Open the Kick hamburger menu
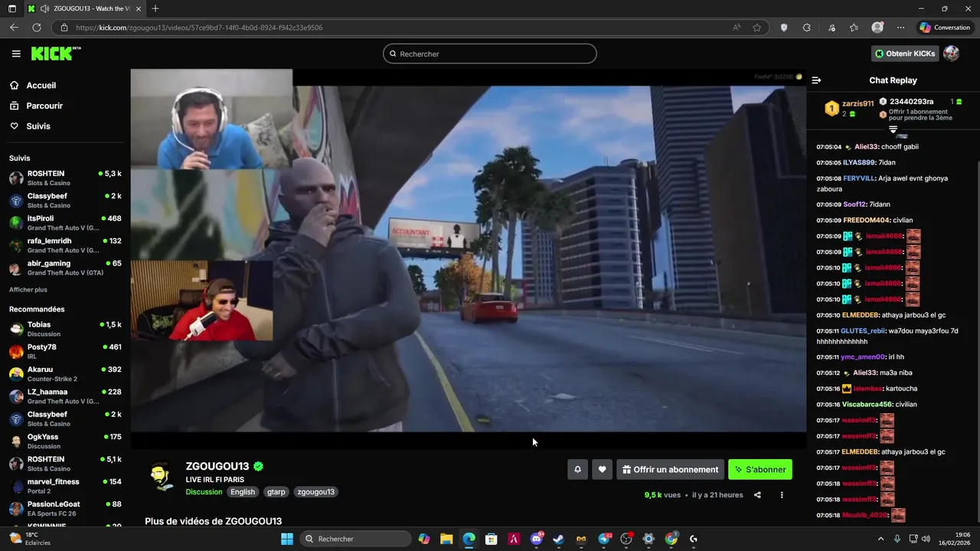 click(16, 54)
